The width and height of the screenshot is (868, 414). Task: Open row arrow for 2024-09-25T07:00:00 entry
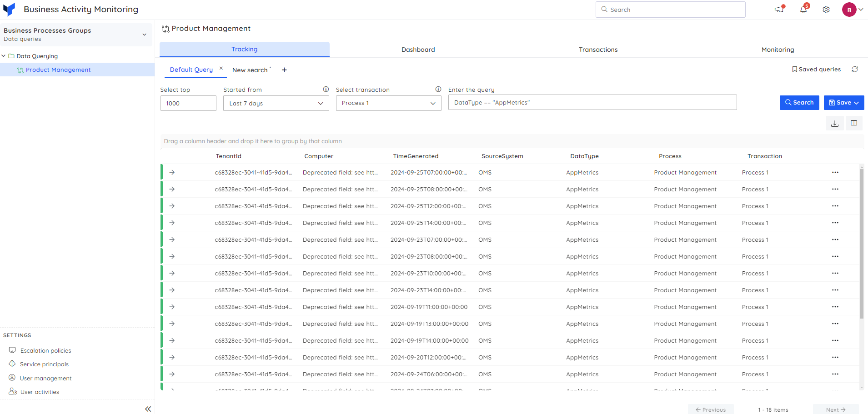172,172
